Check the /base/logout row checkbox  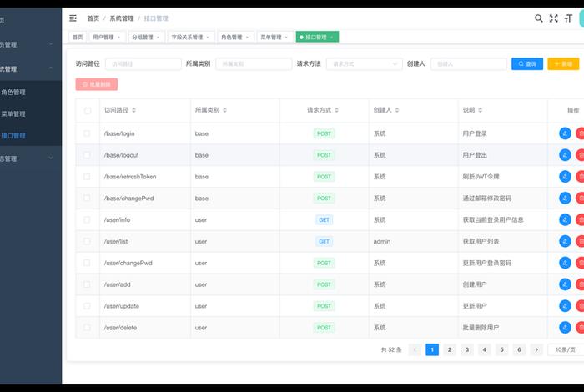[88, 155]
